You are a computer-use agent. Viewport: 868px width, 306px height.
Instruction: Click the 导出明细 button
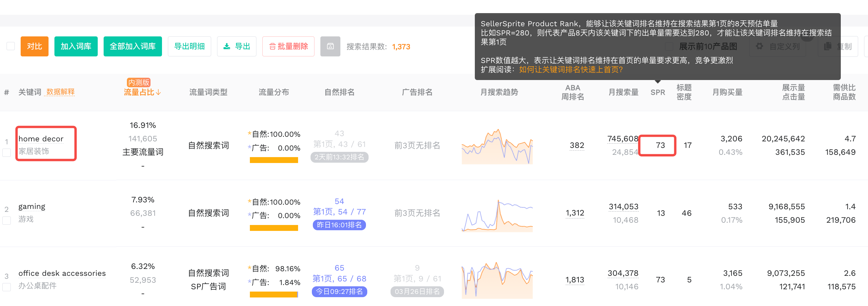(x=189, y=47)
